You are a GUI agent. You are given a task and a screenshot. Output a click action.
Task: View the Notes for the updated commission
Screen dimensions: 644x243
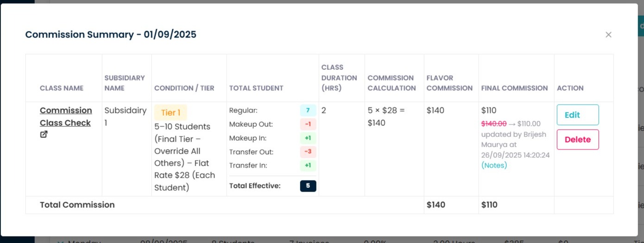pyautogui.click(x=494, y=165)
